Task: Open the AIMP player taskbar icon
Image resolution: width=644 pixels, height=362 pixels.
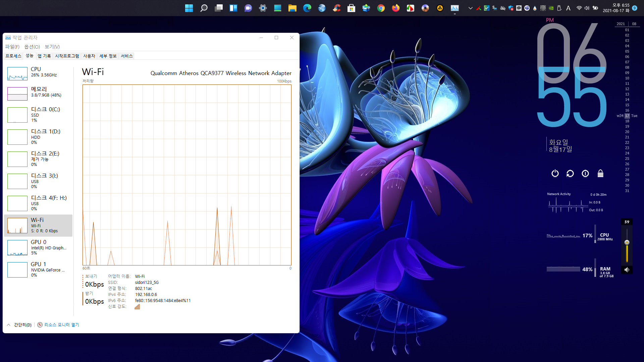Action: [440, 8]
